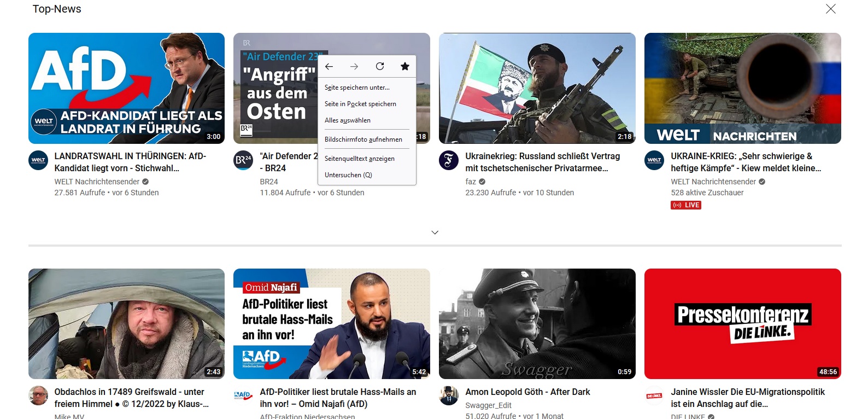Open Mike MV channel avatar

coord(38,395)
